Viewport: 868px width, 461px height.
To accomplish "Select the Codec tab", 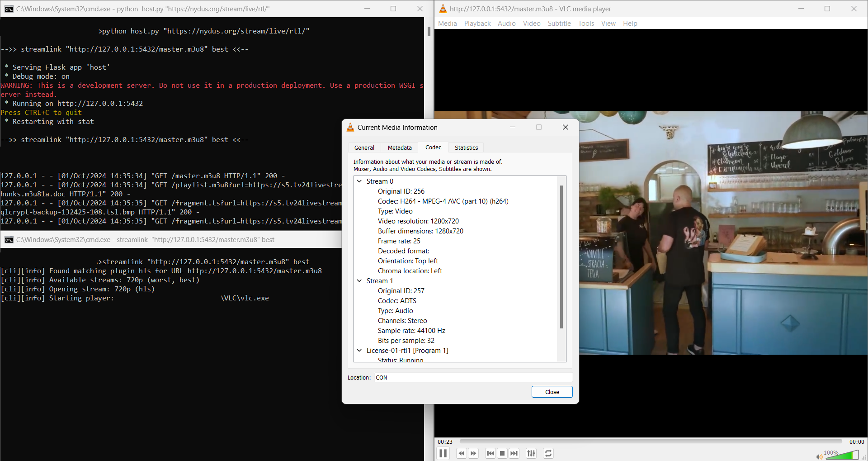I will click(x=434, y=147).
